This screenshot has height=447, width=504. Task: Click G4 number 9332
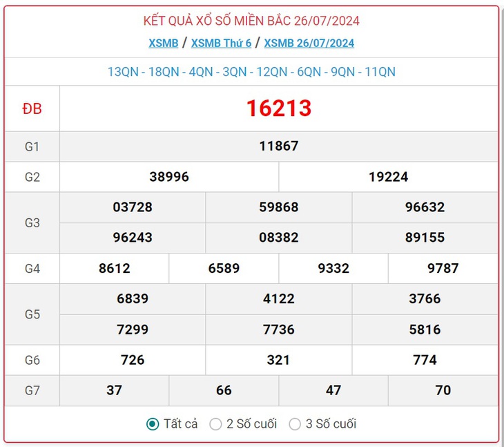pyautogui.click(x=333, y=269)
